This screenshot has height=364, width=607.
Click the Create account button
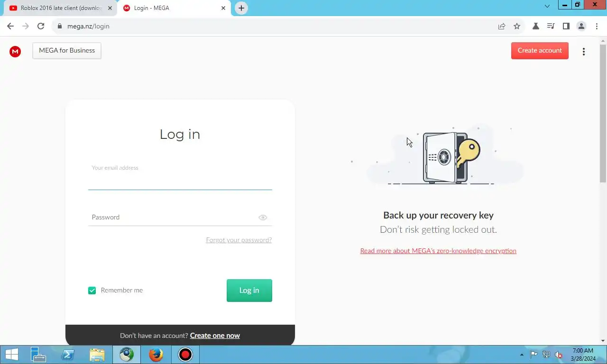click(540, 51)
